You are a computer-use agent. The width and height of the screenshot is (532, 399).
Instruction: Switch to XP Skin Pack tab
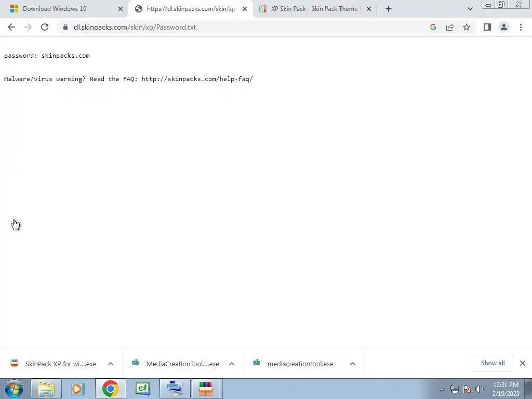tap(314, 9)
